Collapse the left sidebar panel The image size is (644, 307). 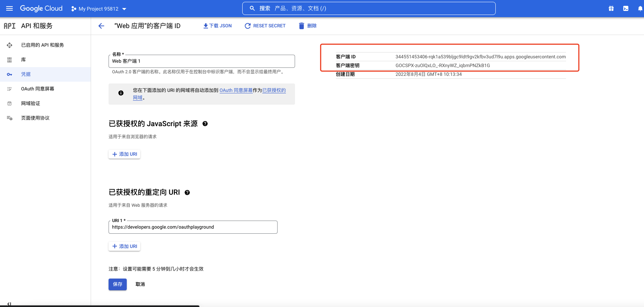[9, 304]
